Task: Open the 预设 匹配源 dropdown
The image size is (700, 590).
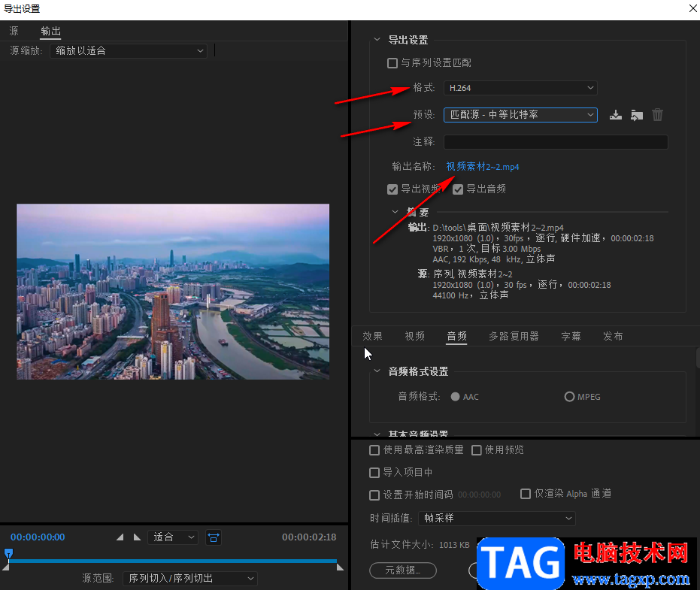Action: [520, 115]
